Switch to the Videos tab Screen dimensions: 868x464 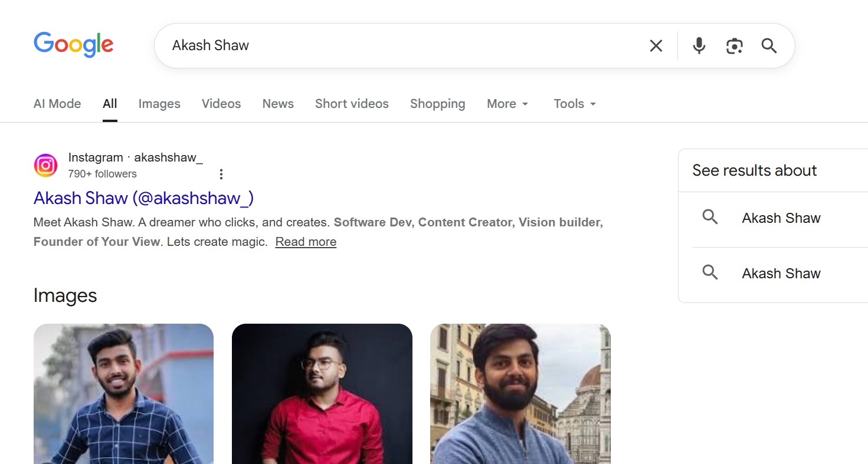[221, 104]
